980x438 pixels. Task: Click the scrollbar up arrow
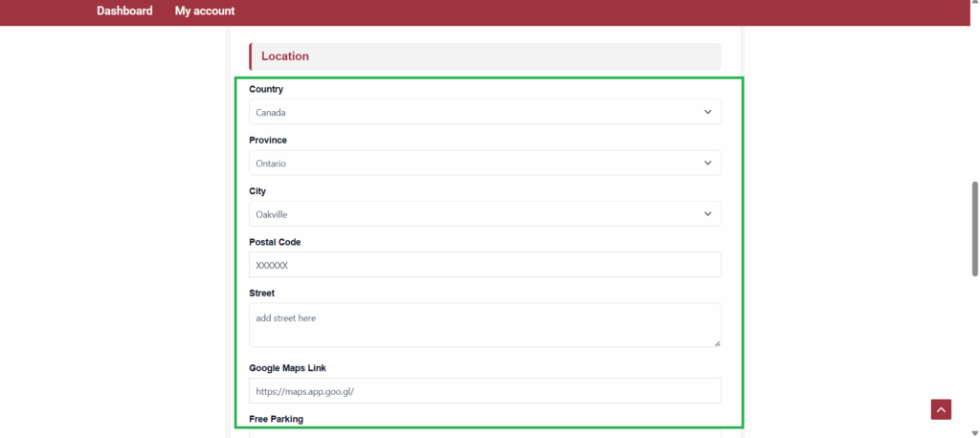tap(974, 6)
